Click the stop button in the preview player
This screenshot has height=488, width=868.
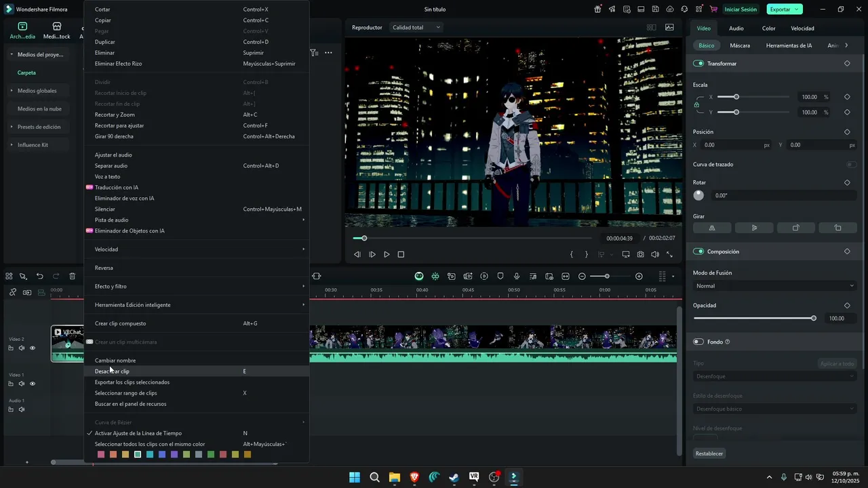(401, 255)
